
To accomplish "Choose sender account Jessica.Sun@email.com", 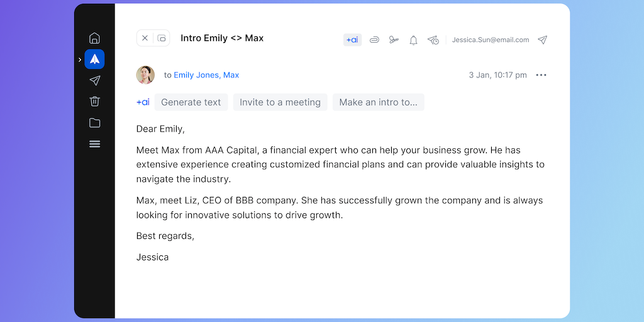I will (491, 40).
